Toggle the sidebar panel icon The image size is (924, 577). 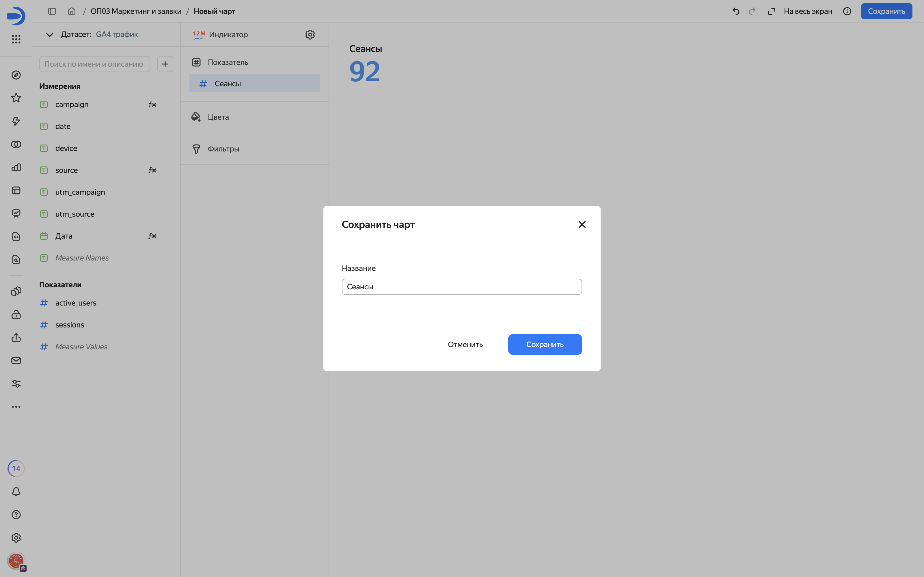pos(52,12)
